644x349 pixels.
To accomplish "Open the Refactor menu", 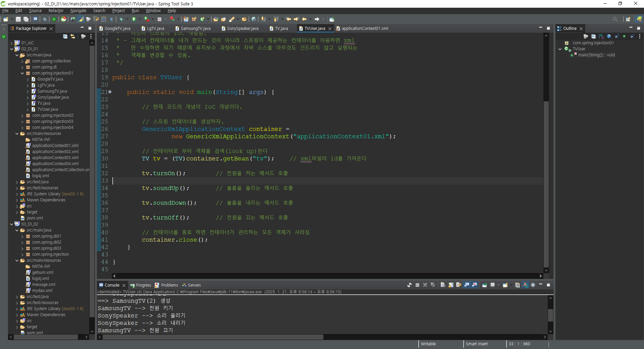I will click(56, 11).
